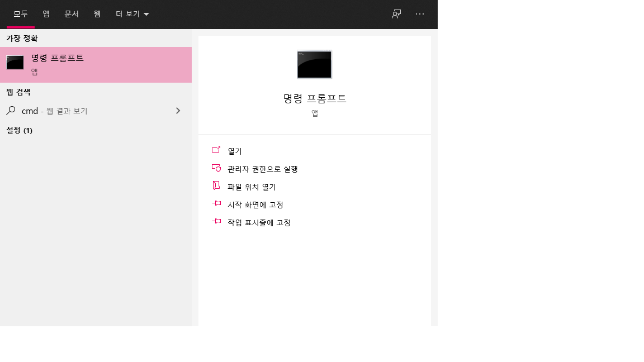Click the pin icon beside 작업 표시줄에 고정
Screen dimensions: 644x362
tap(216, 221)
